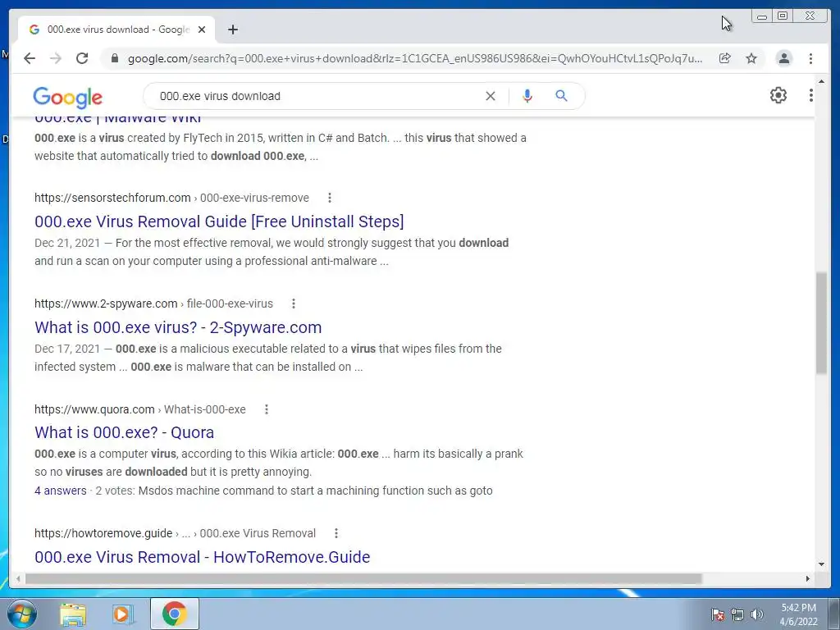Image resolution: width=840 pixels, height=630 pixels.
Task: Open the Chrome profile avatar menu
Action: (783, 58)
